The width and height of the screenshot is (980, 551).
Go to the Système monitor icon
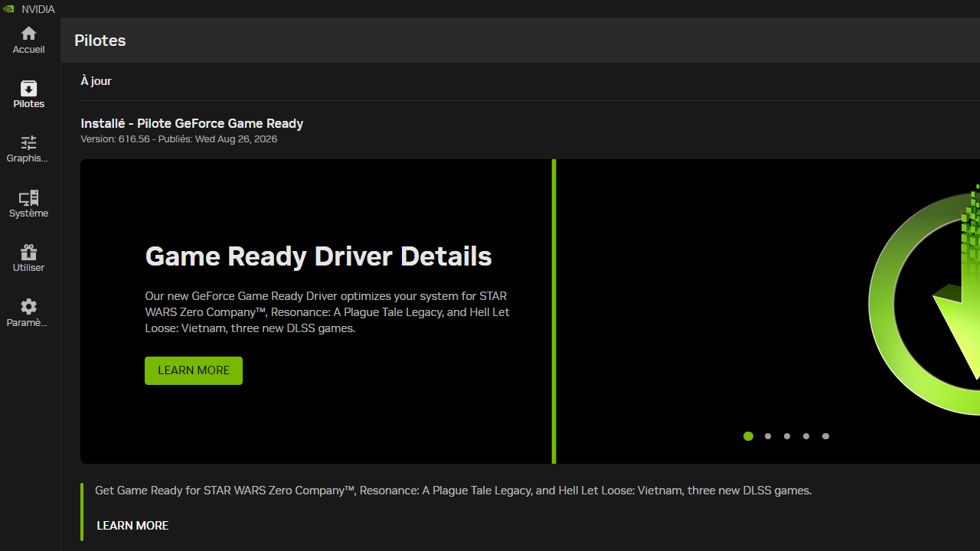[29, 197]
